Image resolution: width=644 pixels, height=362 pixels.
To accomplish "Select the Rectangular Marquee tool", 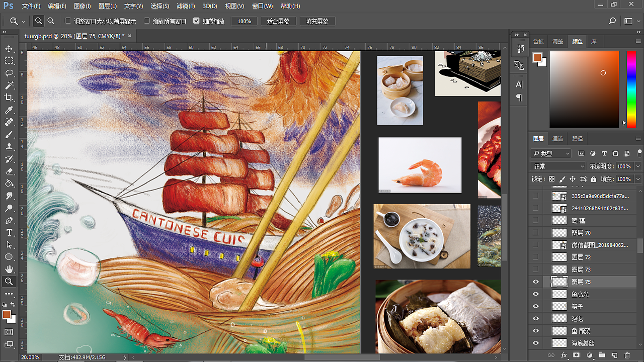I will pyautogui.click(x=9, y=61).
